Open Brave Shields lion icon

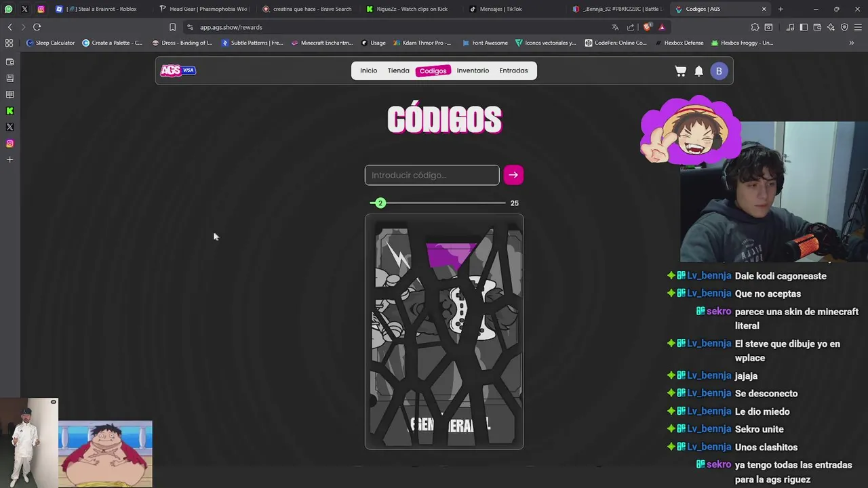[647, 27]
